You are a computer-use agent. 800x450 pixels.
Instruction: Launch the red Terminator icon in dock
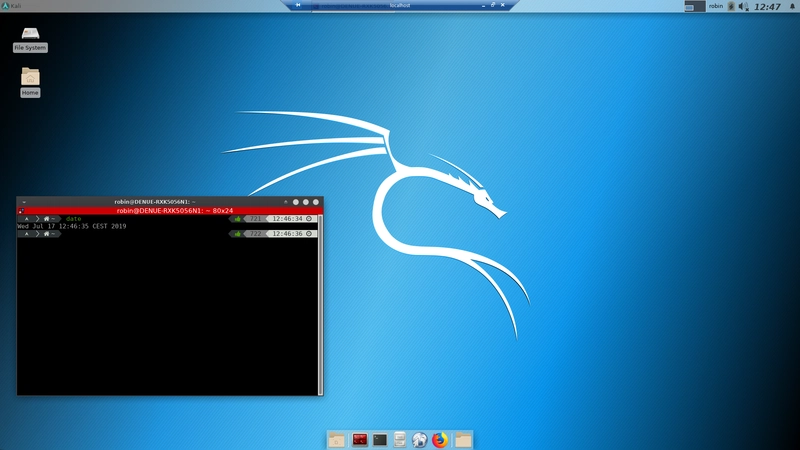[x=360, y=440]
